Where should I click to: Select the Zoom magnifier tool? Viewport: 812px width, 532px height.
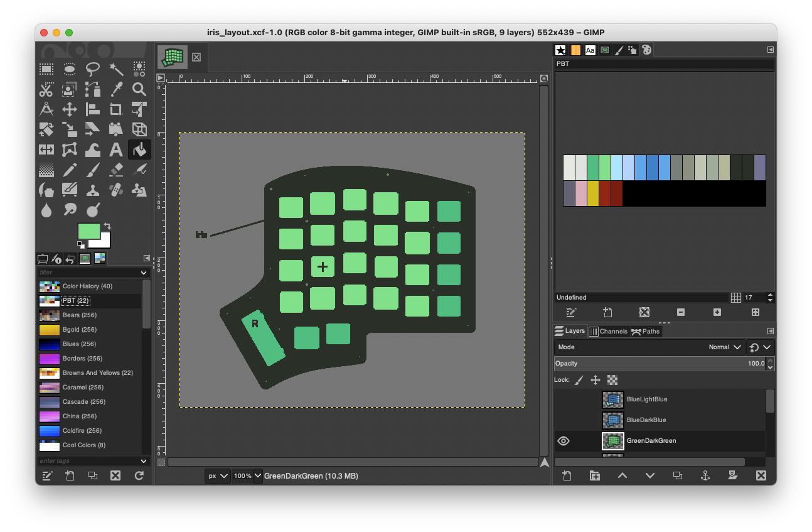click(139, 89)
